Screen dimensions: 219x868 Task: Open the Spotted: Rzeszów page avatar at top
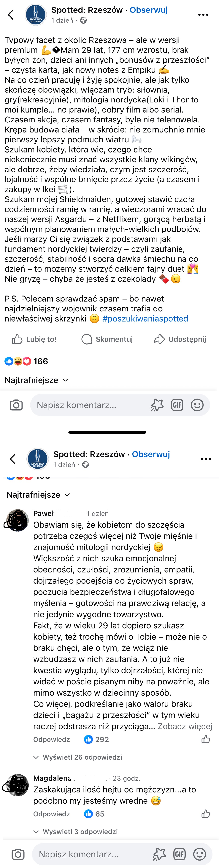click(36, 15)
